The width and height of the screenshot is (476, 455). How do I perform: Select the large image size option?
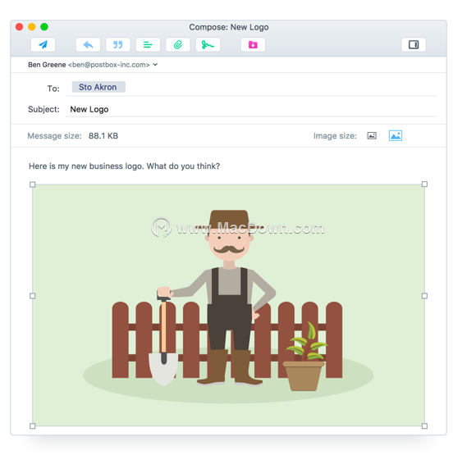click(396, 135)
